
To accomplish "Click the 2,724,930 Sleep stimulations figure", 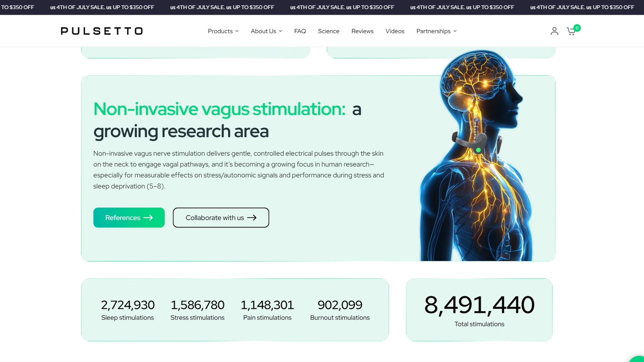I will coord(127,305).
